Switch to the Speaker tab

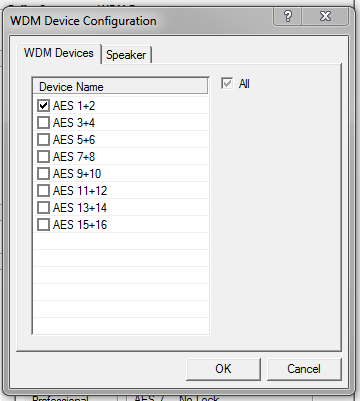126,55
